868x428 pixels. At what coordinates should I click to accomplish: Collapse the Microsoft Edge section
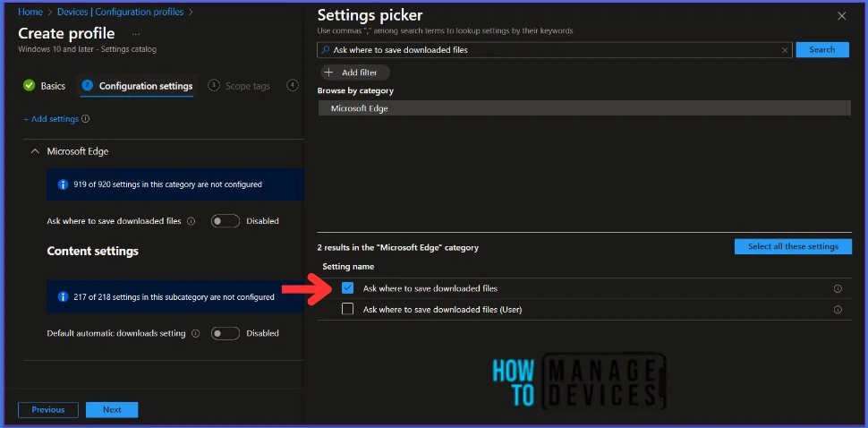pyautogui.click(x=35, y=151)
